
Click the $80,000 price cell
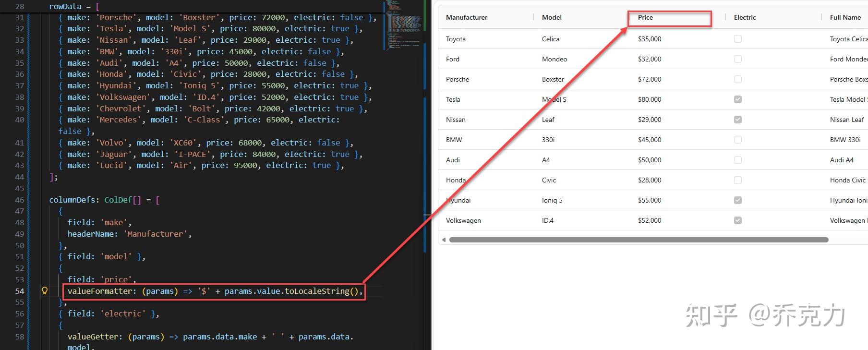[x=650, y=99]
